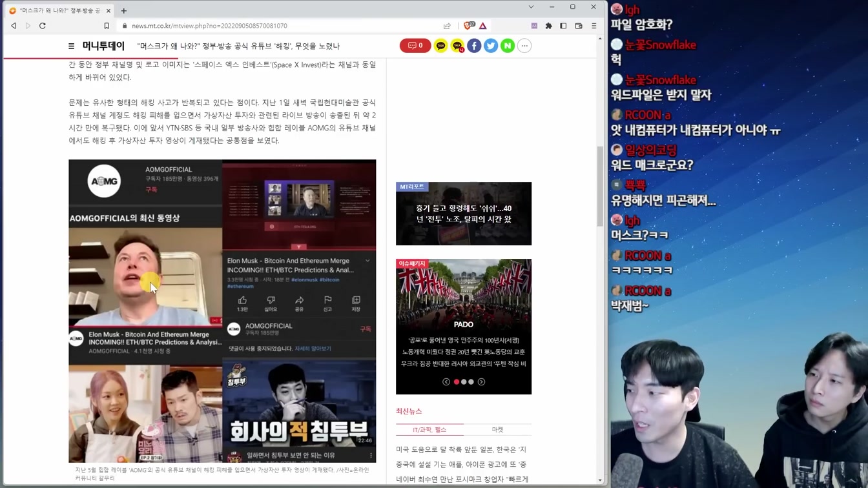Open a new tab with the plus button
Screen dimensions: 868x488
click(124, 10)
